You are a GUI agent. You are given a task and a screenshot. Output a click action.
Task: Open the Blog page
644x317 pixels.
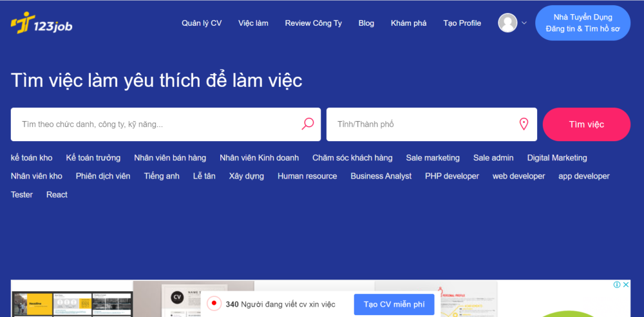click(366, 23)
